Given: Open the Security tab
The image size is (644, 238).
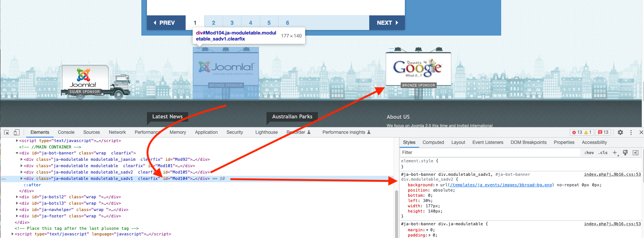Looking at the screenshot, I should click(x=235, y=132).
